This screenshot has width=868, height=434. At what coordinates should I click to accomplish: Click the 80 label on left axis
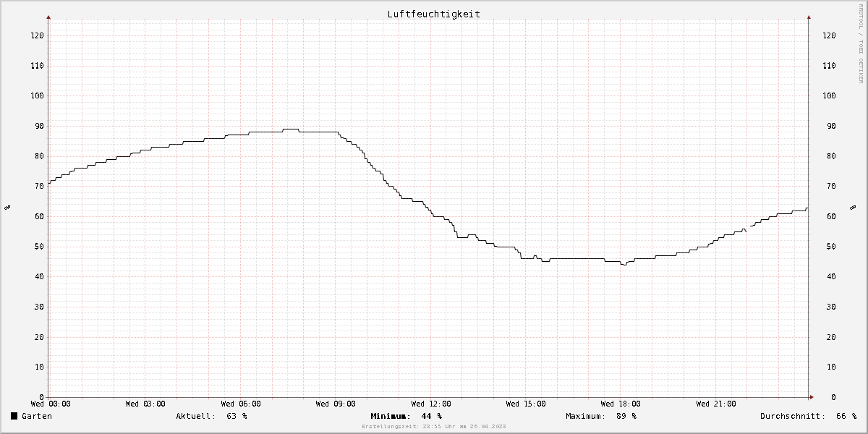(38, 156)
